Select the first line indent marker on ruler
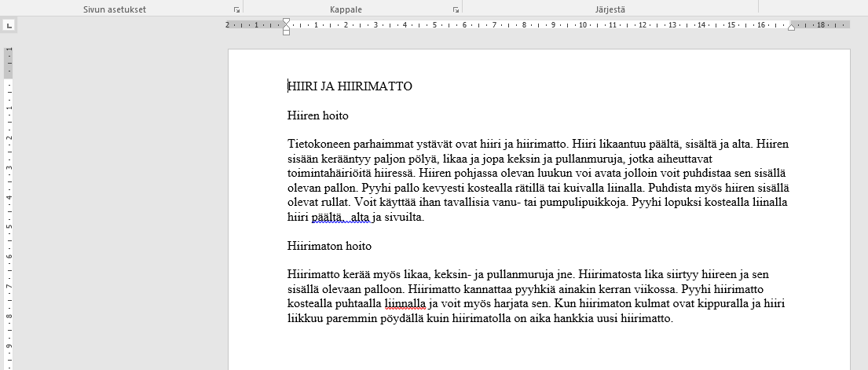 [x=286, y=20]
